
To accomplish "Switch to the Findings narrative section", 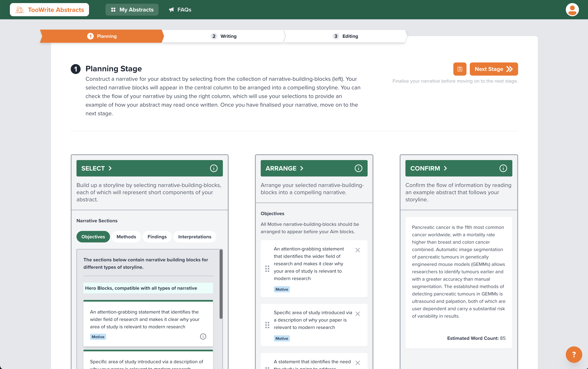I will [x=157, y=237].
